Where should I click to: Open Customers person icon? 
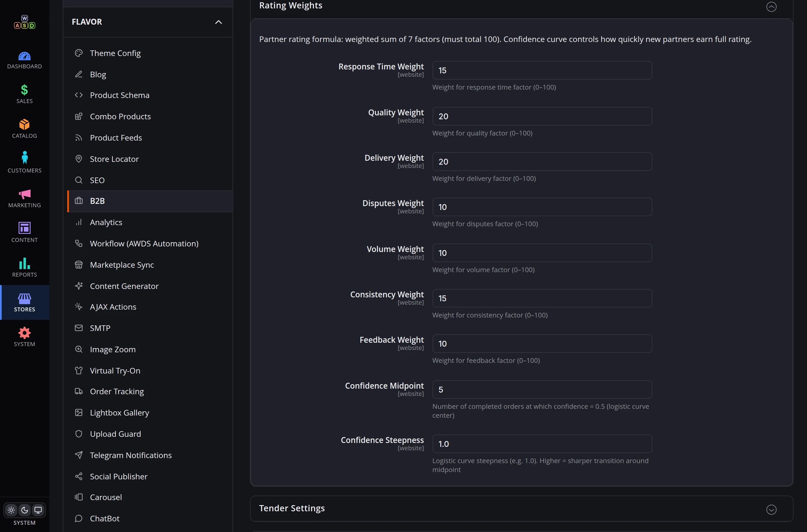pos(24,157)
